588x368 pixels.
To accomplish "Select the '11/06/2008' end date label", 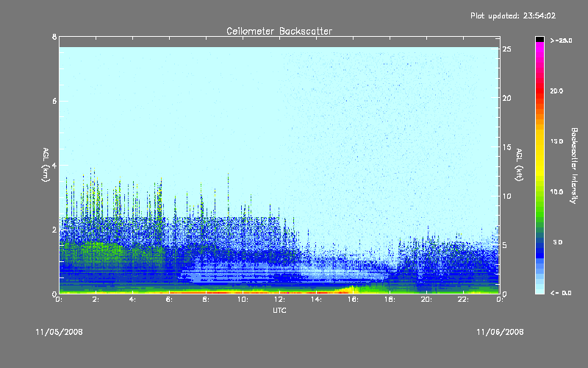I will pos(500,332).
